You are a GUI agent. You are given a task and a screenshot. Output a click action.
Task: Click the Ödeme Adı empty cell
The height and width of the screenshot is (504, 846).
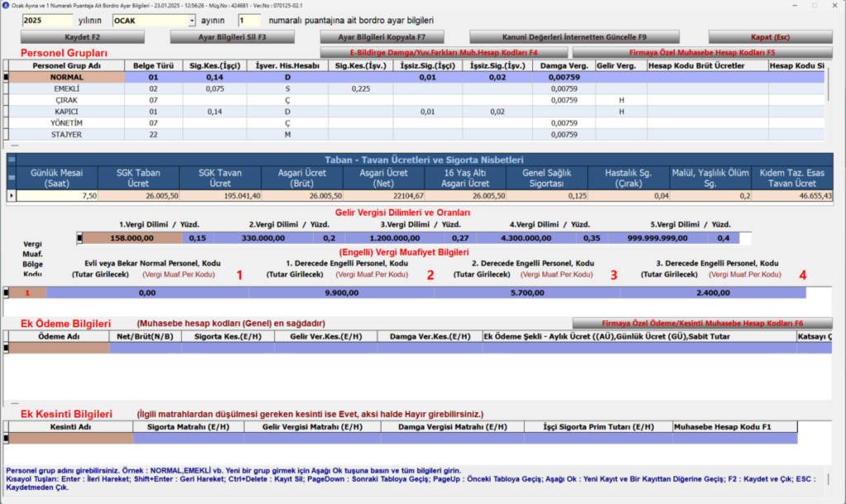tap(59, 348)
